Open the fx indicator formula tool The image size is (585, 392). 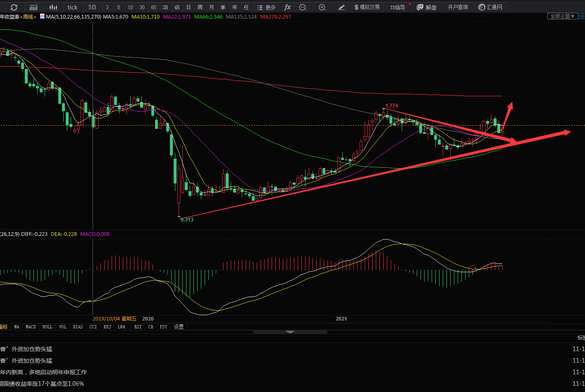click(287, 7)
